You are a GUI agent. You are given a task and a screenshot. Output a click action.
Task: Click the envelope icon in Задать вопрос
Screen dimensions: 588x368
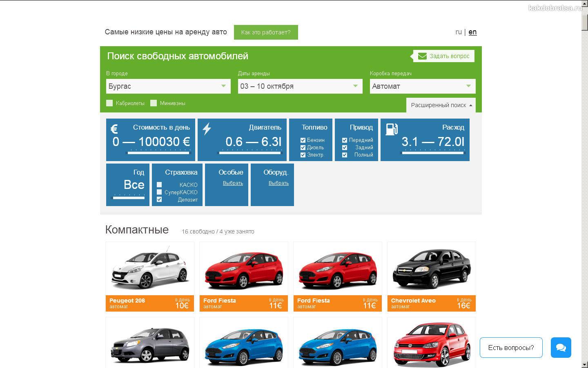click(422, 56)
